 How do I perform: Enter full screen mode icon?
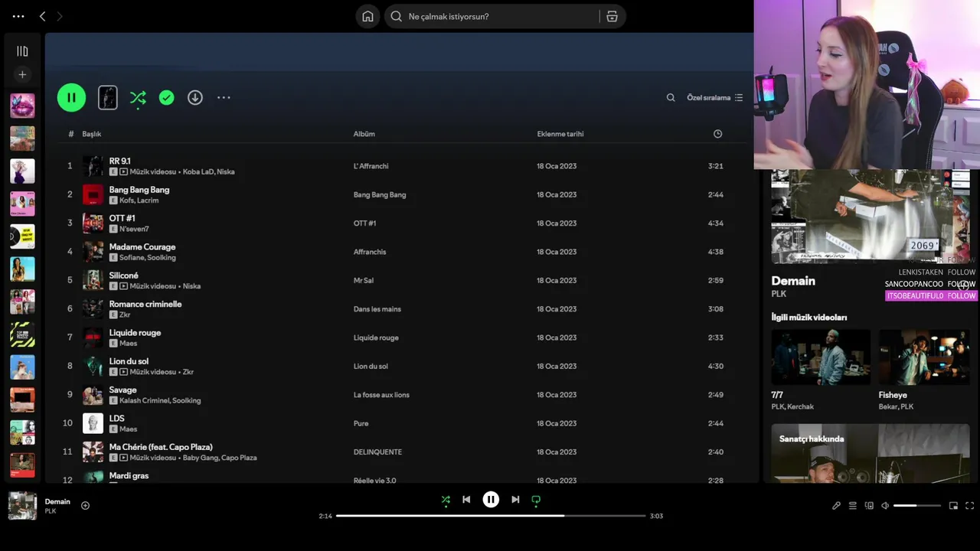click(x=970, y=506)
